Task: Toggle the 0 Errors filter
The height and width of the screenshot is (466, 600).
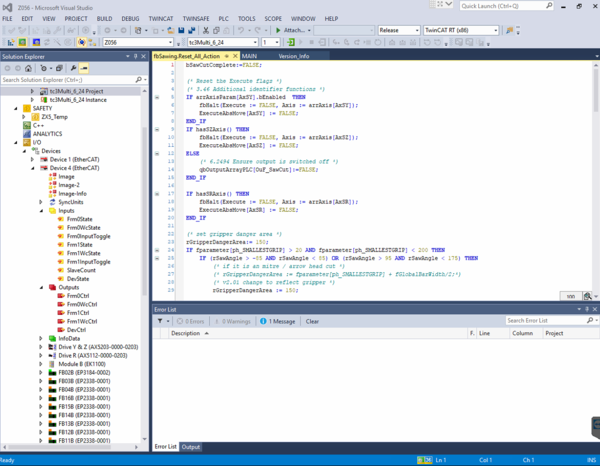Action: (190, 321)
